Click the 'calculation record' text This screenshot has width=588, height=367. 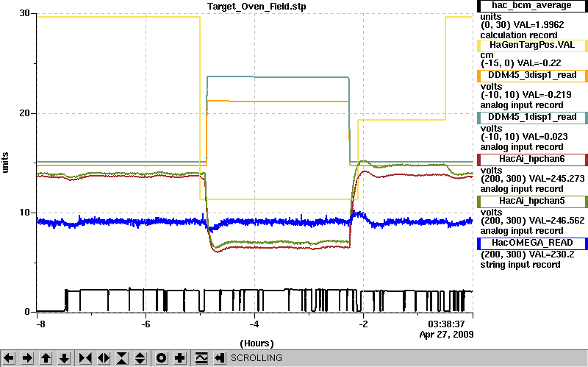tap(519, 35)
